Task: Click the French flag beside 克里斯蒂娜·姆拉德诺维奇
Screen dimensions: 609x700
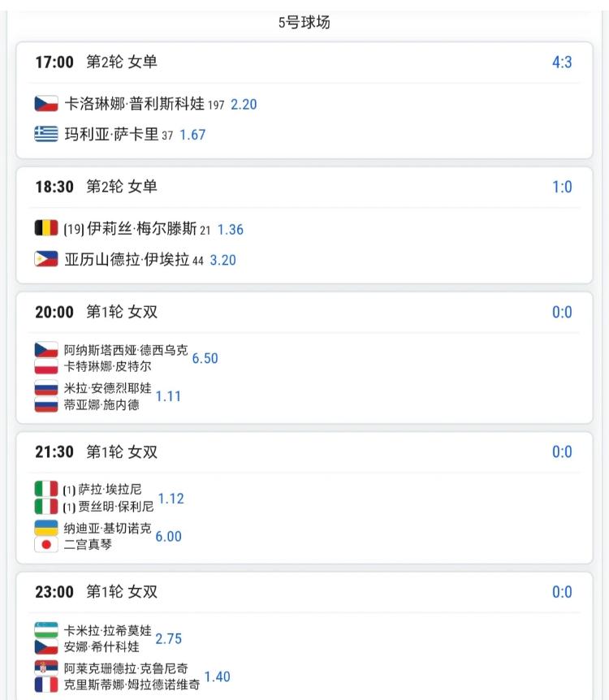Action: [46, 685]
